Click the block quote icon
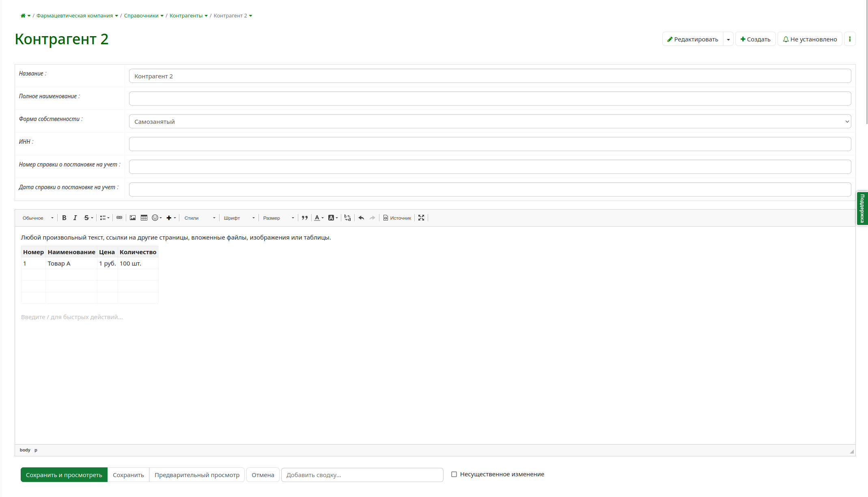The width and height of the screenshot is (868, 497). pyautogui.click(x=304, y=218)
